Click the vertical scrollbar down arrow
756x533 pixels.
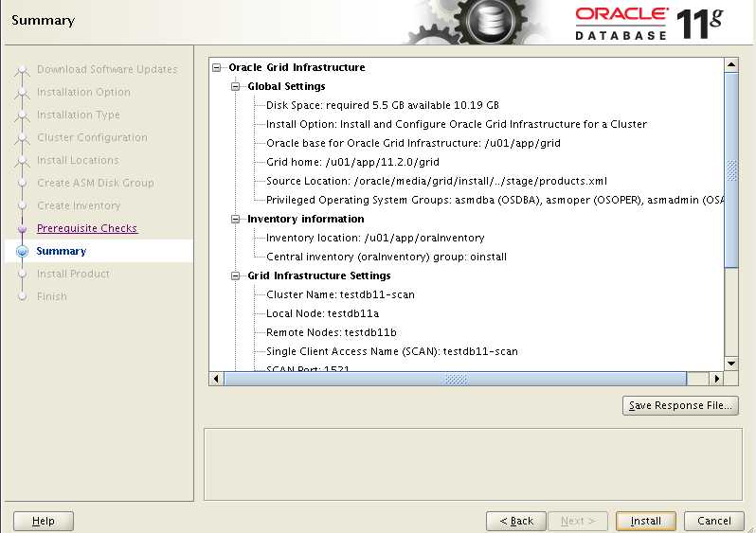pos(731,364)
